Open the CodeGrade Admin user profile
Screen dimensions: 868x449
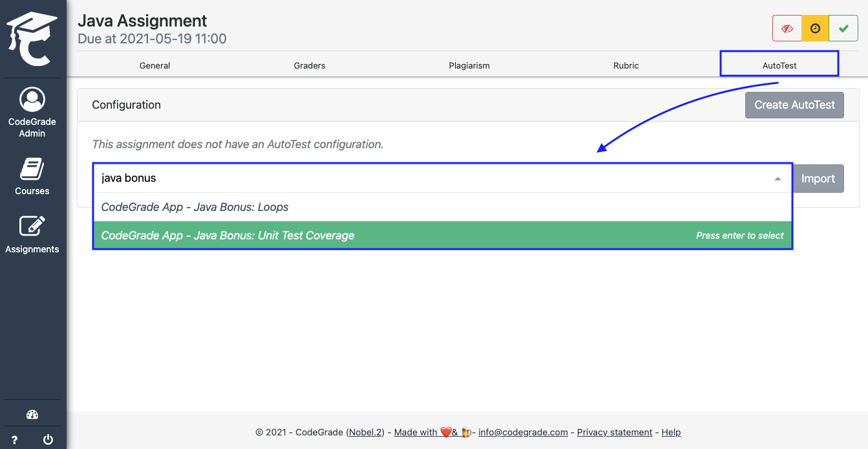click(x=32, y=112)
